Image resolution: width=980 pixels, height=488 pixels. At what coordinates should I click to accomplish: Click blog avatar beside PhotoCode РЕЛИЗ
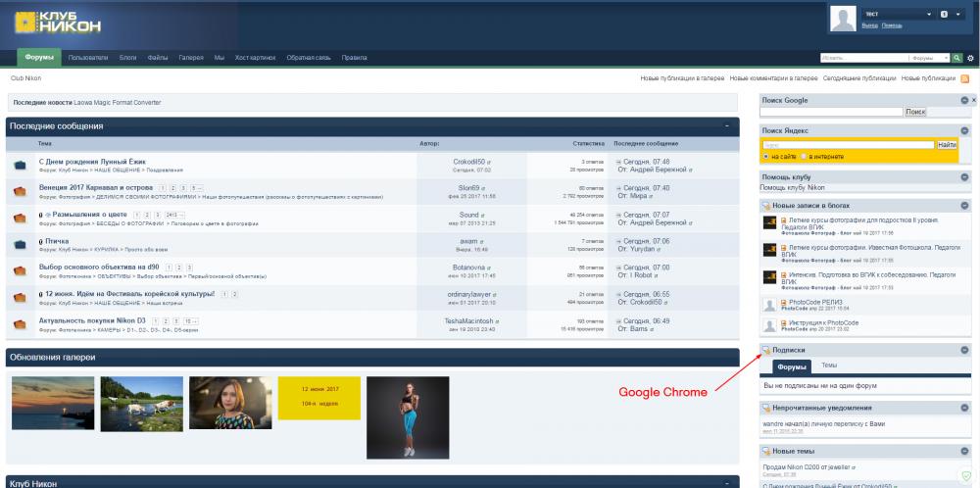(x=770, y=305)
